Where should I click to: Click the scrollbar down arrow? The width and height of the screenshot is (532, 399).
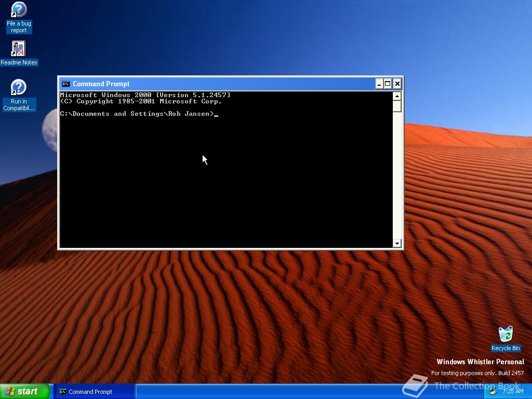(x=397, y=243)
